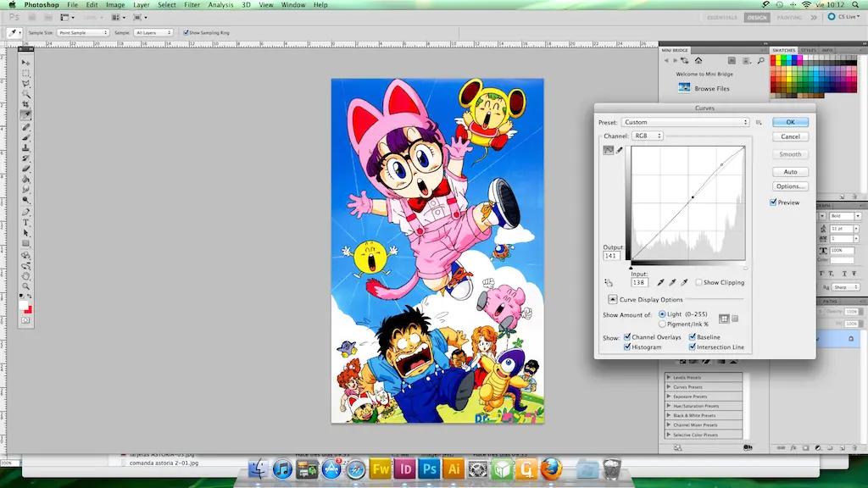Pick the black point eyedropper in Curves
Viewport: 868px width, 488px height.
point(660,283)
